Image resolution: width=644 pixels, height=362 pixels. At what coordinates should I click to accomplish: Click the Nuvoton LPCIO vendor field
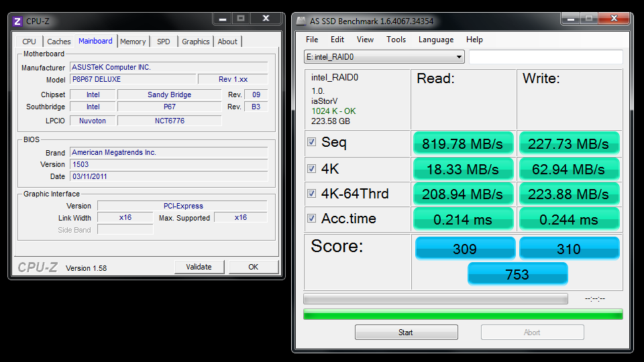[93, 121]
